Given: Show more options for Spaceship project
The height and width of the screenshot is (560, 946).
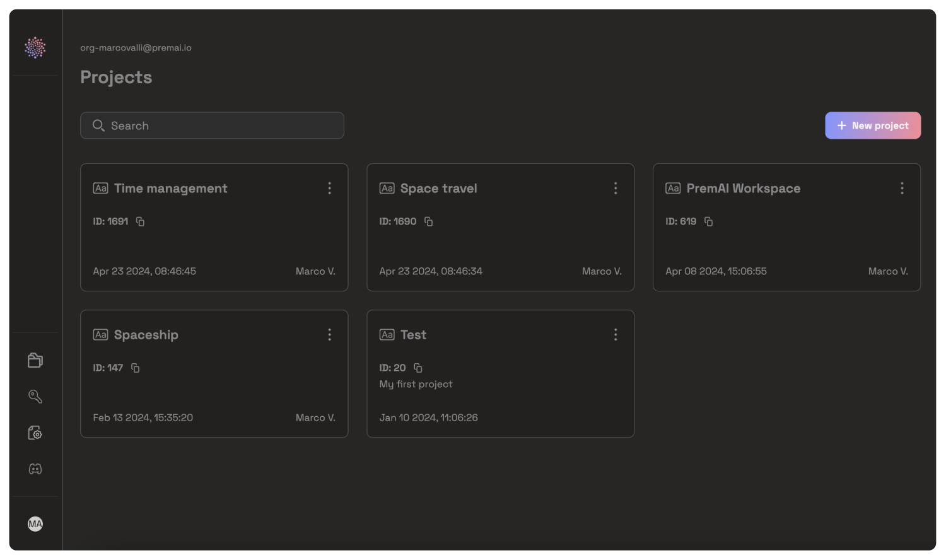Looking at the screenshot, I should click(329, 335).
